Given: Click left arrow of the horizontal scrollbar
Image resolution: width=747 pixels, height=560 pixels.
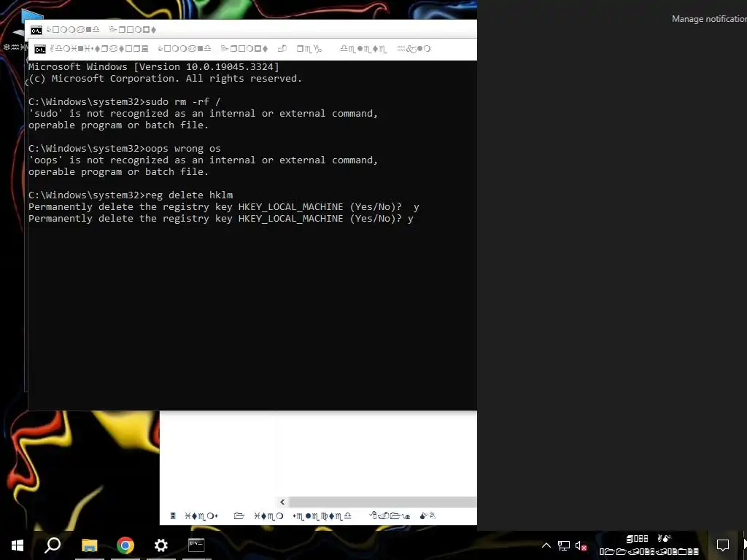Looking at the screenshot, I should [282, 502].
